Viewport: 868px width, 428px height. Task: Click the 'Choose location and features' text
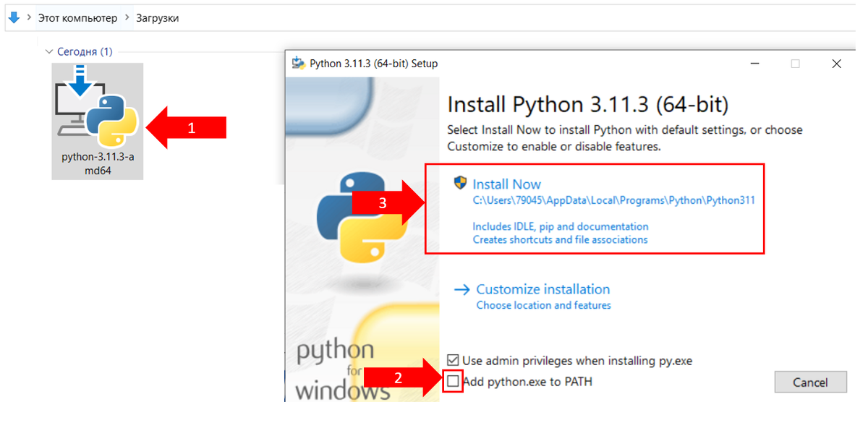pyautogui.click(x=543, y=305)
